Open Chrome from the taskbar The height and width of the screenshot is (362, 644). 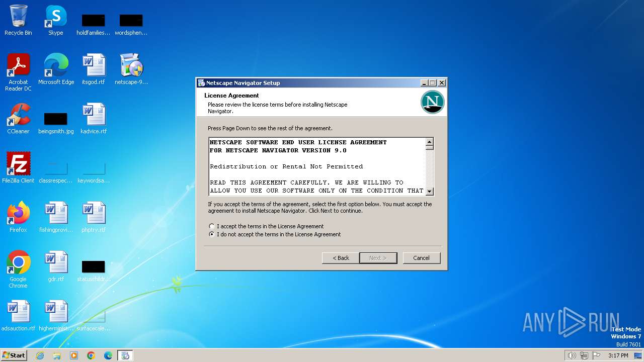pyautogui.click(x=91, y=355)
